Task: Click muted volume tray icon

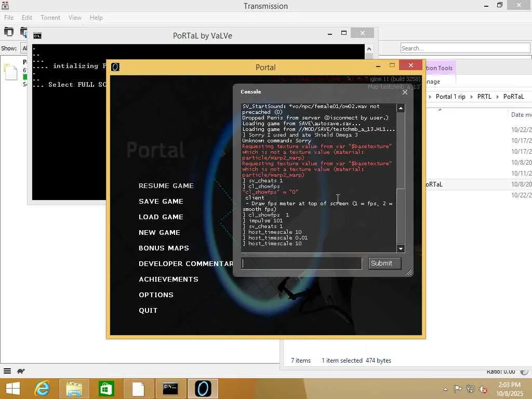Action: point(483,389)
